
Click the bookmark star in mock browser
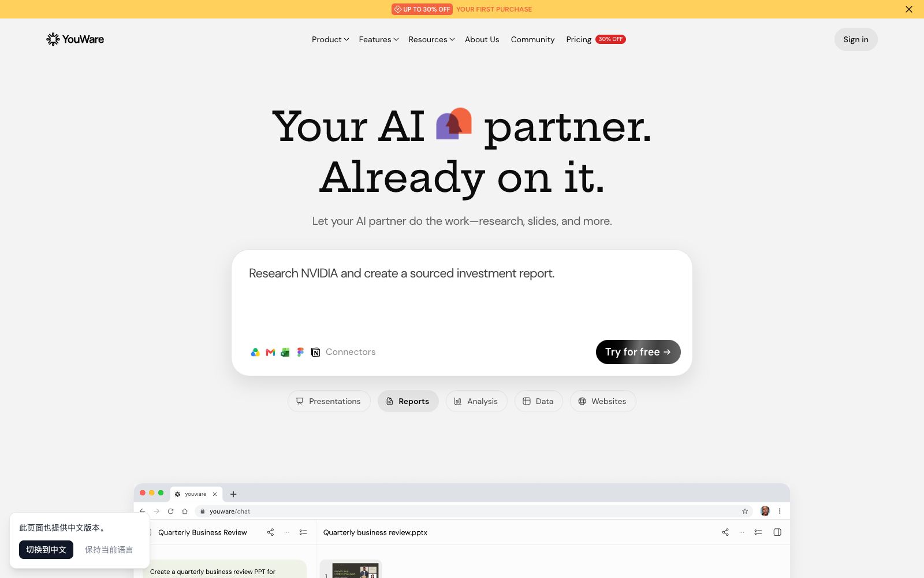click(x=745, y=511)
